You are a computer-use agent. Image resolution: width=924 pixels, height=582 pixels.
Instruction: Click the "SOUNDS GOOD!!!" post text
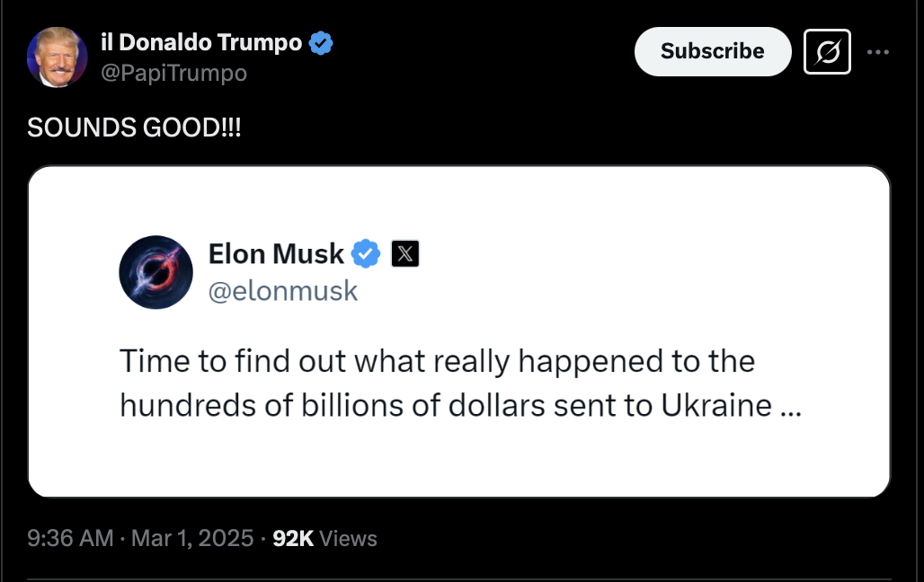(134, 128)
